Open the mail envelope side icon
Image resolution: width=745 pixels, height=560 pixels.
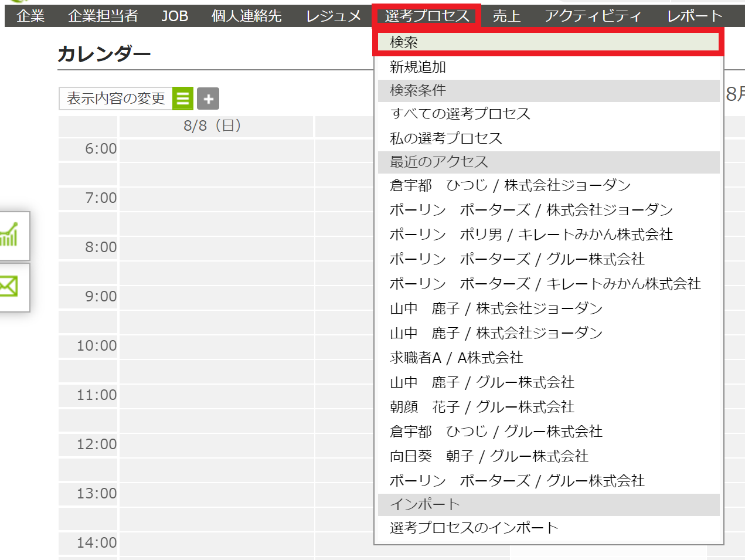tap(9, 287)
